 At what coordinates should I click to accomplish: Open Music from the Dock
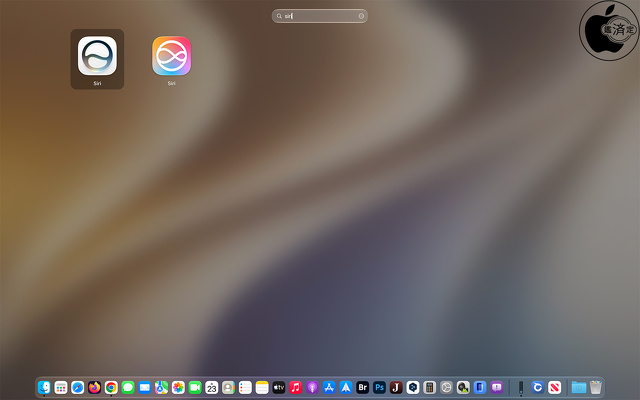click(295, 387)
